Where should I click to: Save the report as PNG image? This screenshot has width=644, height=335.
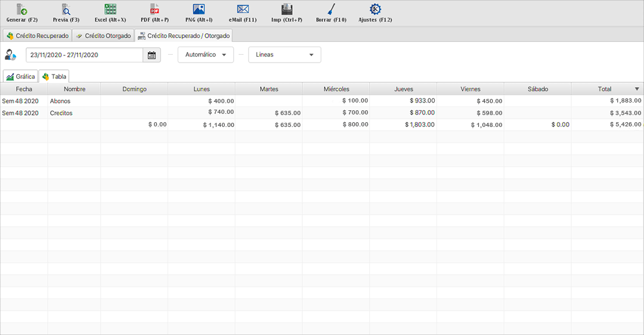click(199, 10)
